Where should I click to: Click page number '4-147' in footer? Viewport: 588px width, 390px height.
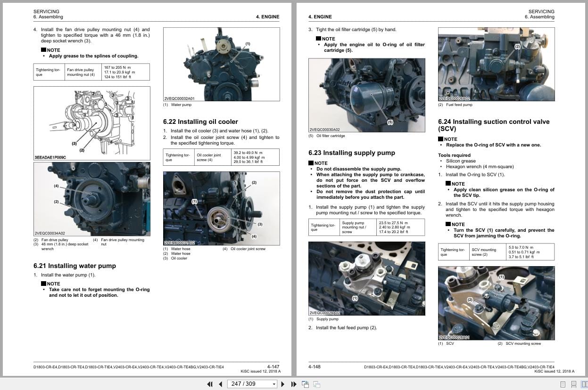(273, 366)
